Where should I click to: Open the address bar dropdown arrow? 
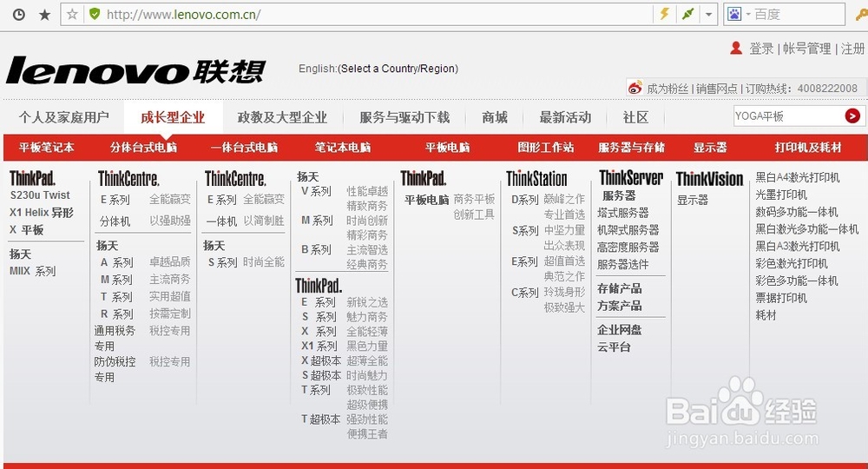708,15
